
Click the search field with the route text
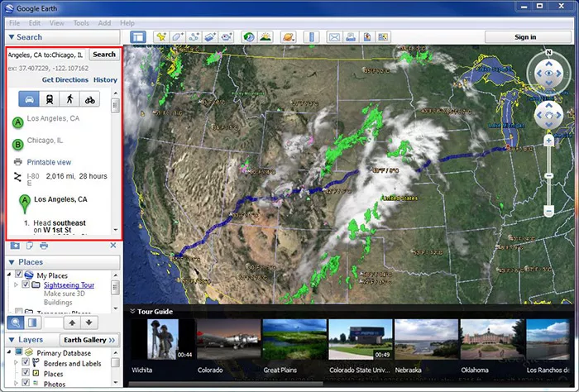coord(46,55)
